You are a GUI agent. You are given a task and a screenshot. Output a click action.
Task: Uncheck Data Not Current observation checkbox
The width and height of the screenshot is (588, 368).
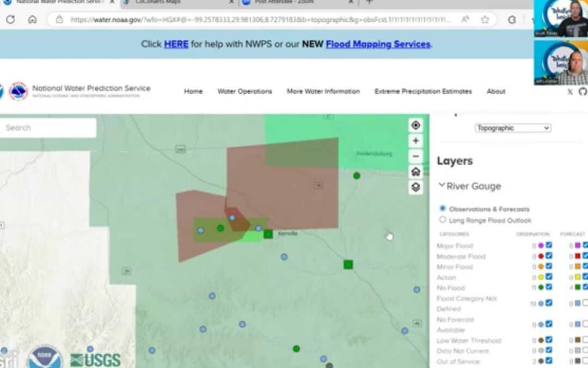click(x=549, y=351)
